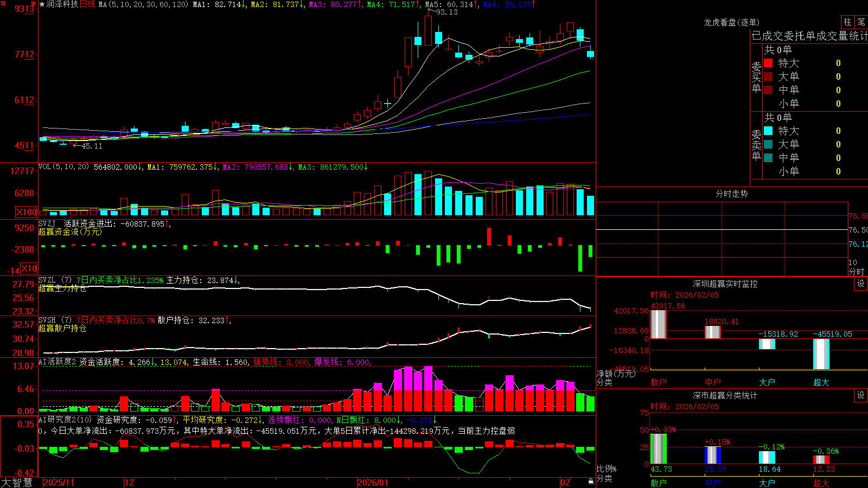Switch to 柱 view in 龙虎看盘
This screenshot has height=488, width=868.
[847, 22]
